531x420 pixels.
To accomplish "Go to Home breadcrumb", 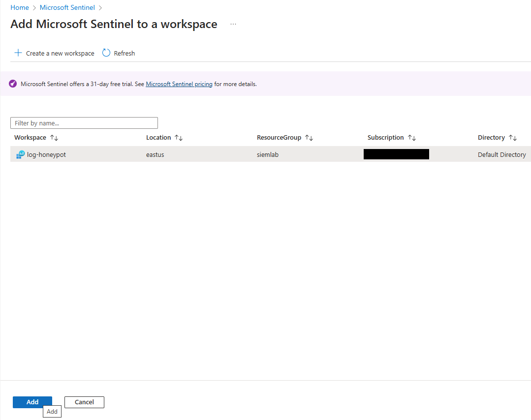I will 20,7.
